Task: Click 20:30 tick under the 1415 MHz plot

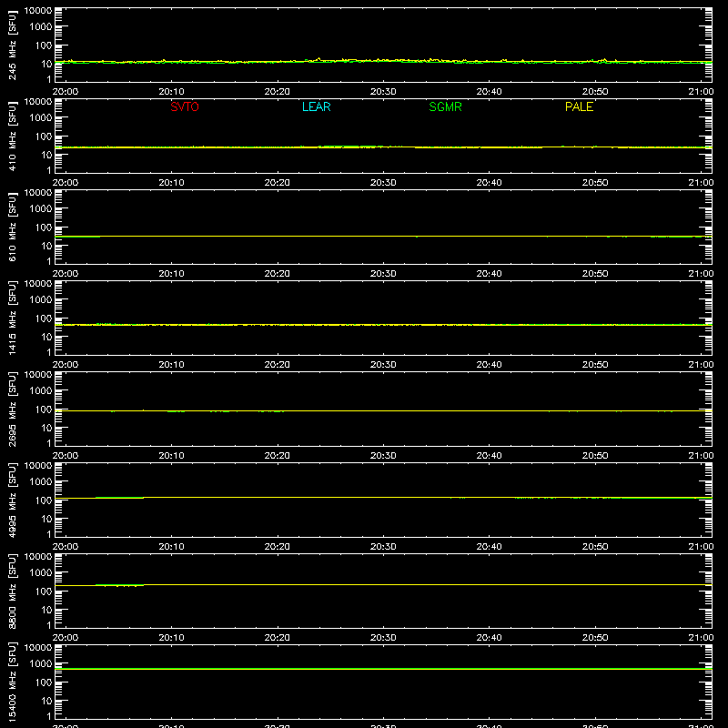Action: tap(383, 365)
